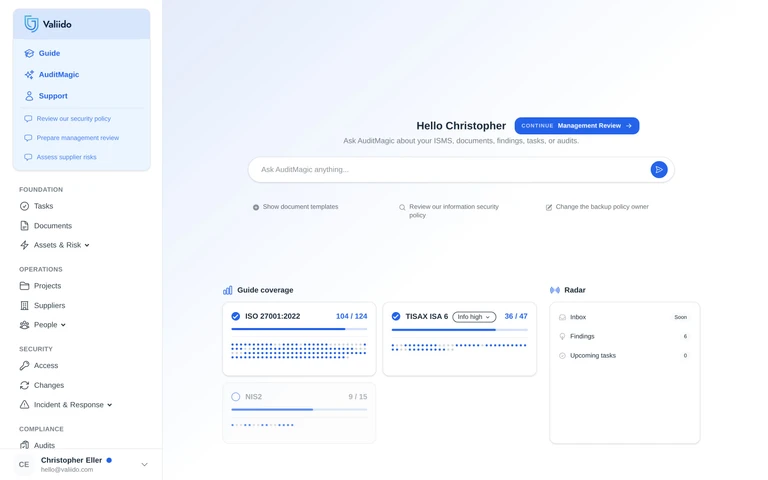Click the 36 / 47 coverage count
Image resolution: width=768 pixels, height=480 pixels.
(516, 316)
